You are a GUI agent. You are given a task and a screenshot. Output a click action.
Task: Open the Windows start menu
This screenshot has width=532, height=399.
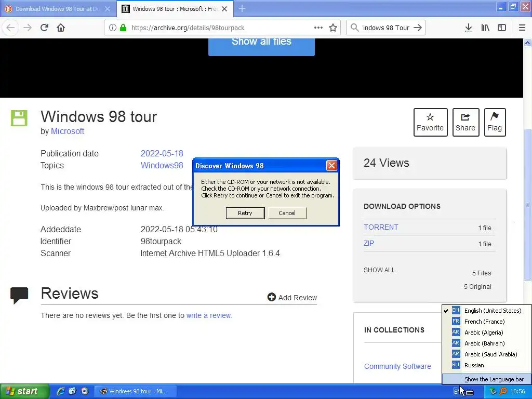(24, 391)
